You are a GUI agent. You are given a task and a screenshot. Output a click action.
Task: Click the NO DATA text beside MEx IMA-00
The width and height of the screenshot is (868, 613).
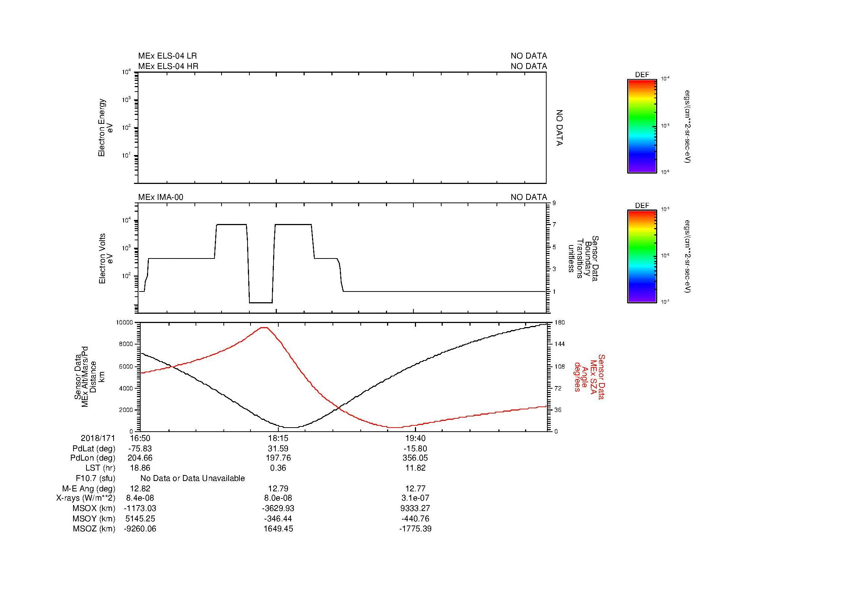529,197
